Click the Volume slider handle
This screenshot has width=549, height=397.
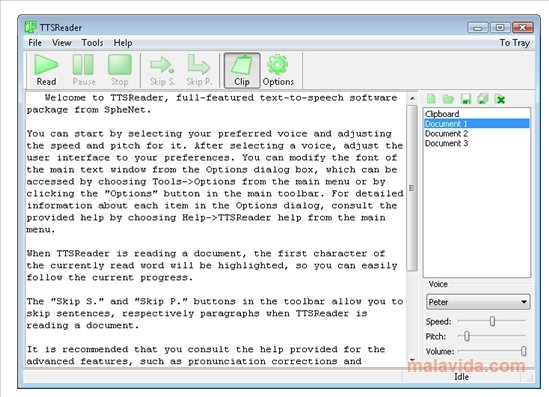tap(524, 351)
